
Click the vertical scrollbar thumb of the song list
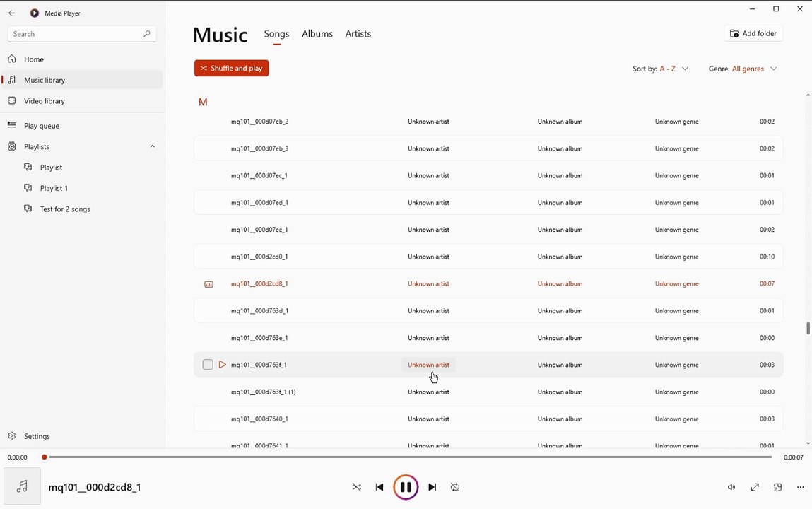[x=807, y=328]
